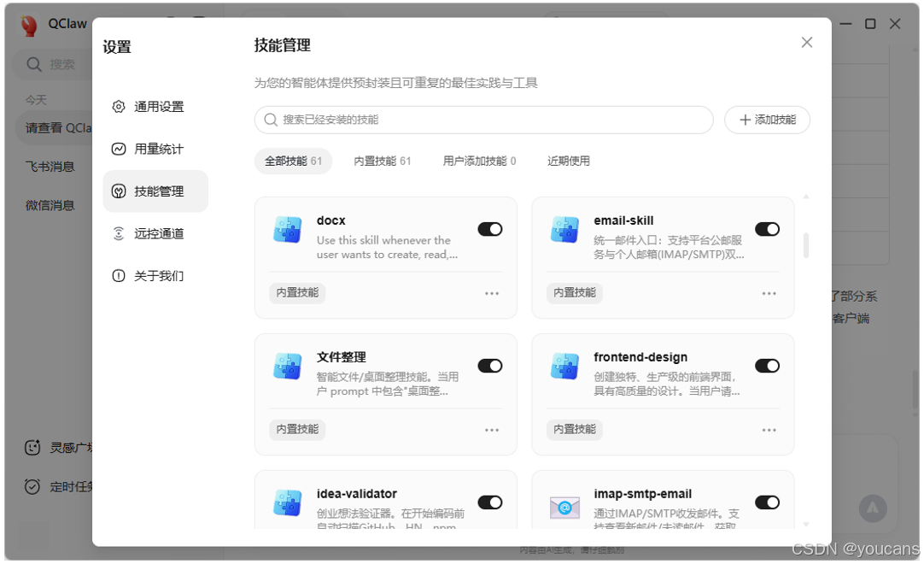
Task: Open 定时任务 scheduled tasks icon
Action: pyautogui.click(x=32, y=485)
